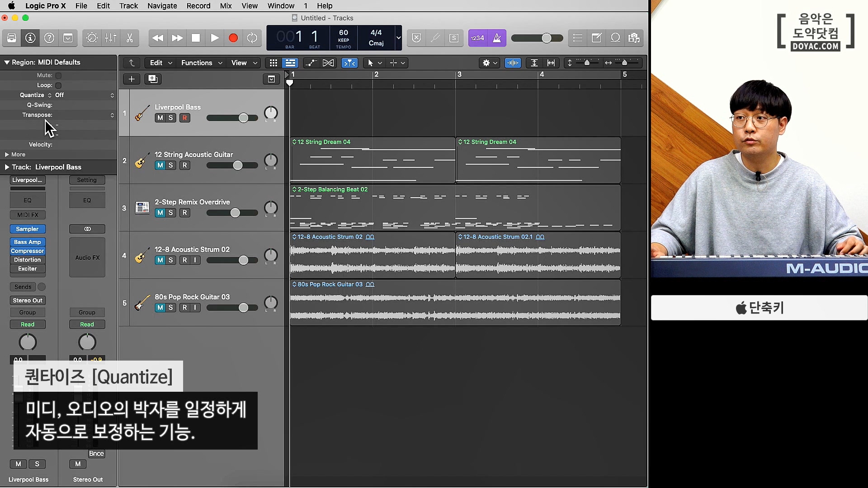The width and height of the screenshot is (868, 488).
Task: Collapse Region: MIDI Defaults section
Action: 7,62
